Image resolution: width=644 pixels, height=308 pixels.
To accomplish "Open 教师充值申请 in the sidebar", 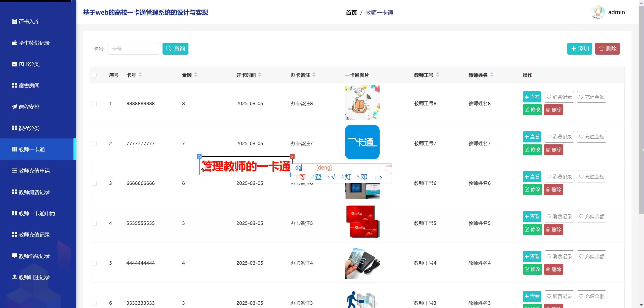I will pyautogui.click(x=34, y=171).
